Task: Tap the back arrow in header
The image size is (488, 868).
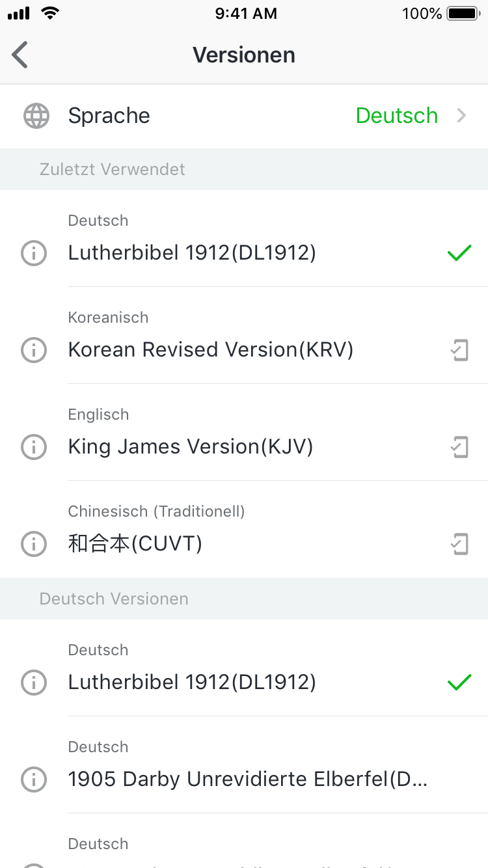Action: click(x=20, y=55)
